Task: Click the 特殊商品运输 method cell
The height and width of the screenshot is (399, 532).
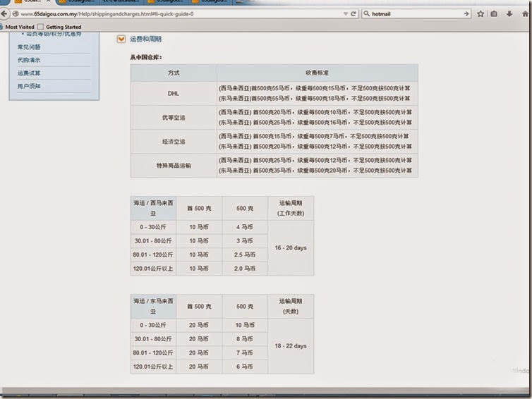Action: 174,166
